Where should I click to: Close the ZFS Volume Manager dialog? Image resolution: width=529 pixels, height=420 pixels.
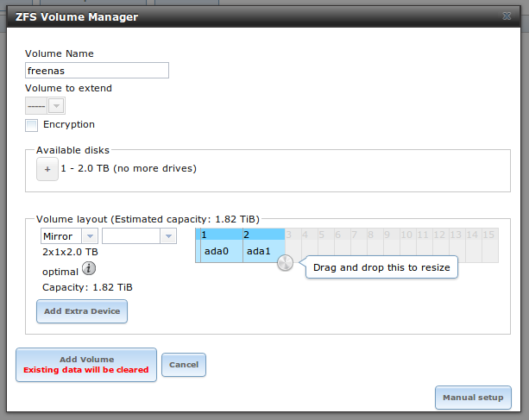click(x=507, y=16)
